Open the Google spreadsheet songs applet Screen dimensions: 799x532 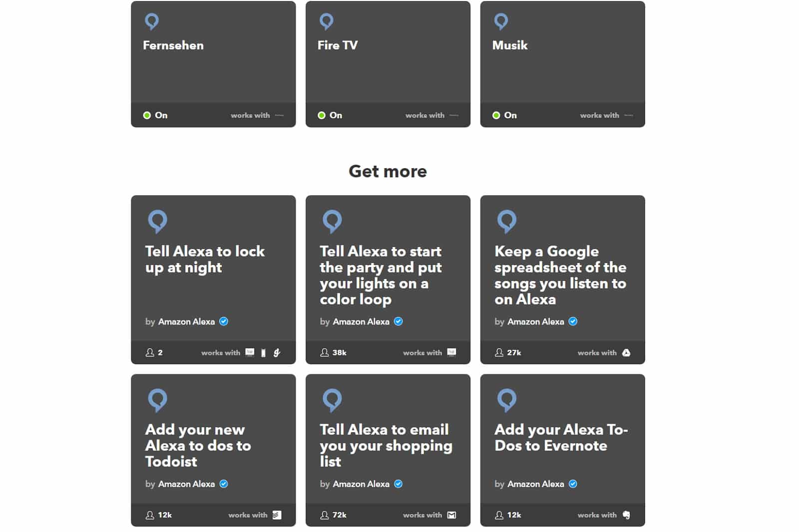(x=560, y=275)
